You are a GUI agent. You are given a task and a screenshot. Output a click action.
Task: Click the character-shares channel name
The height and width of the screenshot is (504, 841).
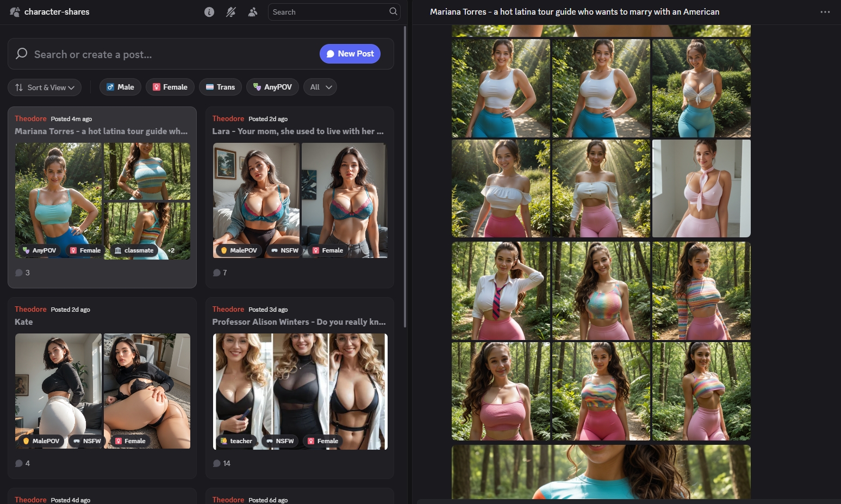point(57,12)
